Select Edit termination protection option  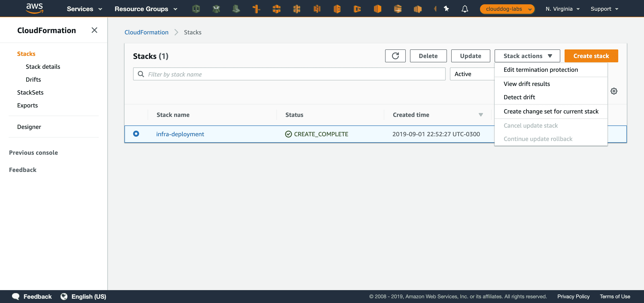[x=541, y=70]
